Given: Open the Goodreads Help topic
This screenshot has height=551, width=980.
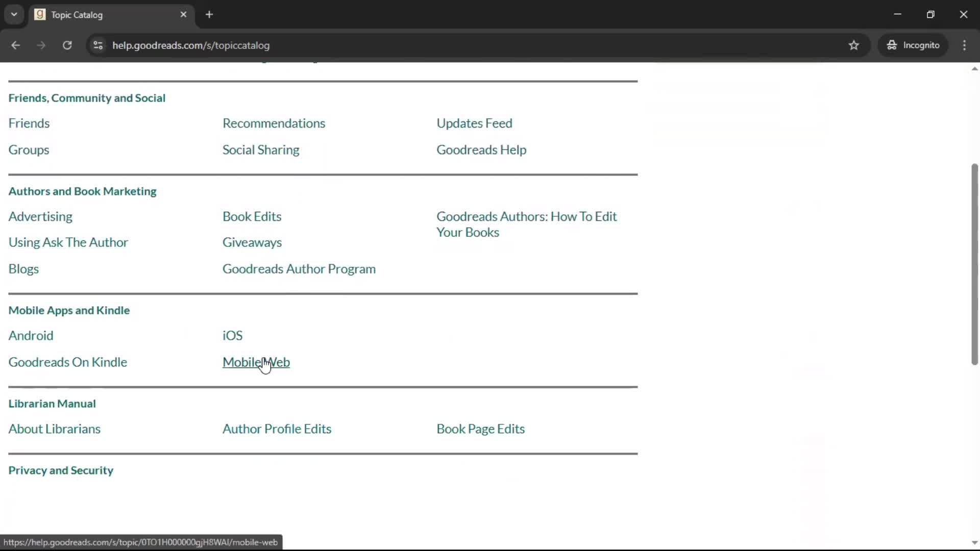Looking at the screenshot, I should click(x=481, y=150).
